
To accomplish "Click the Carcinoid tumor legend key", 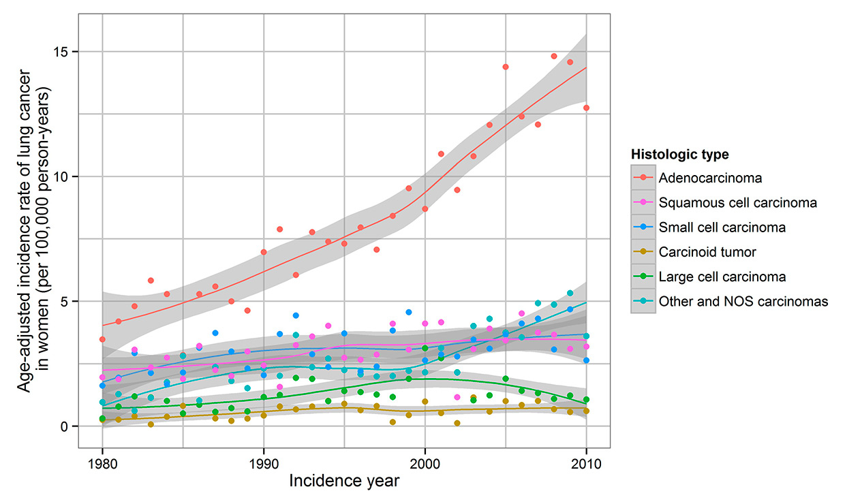I will coord(643,252).
